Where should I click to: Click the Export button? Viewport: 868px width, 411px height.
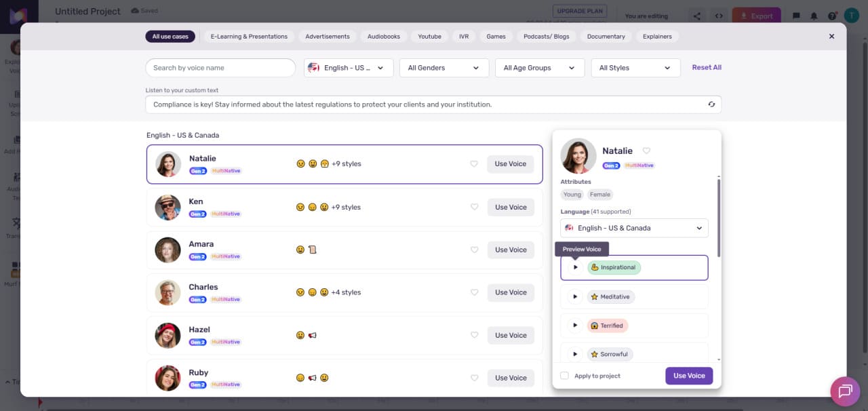click(x=756, y=16)
